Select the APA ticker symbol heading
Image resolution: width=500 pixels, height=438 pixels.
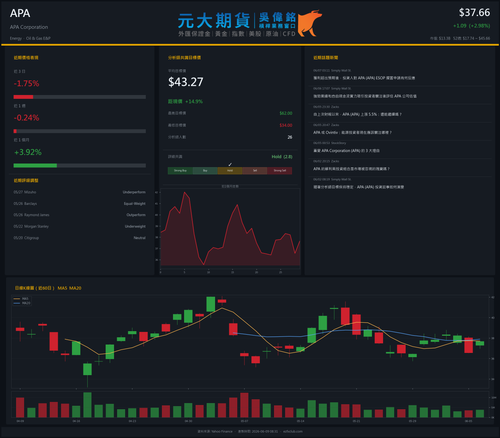tap(20, 13)
